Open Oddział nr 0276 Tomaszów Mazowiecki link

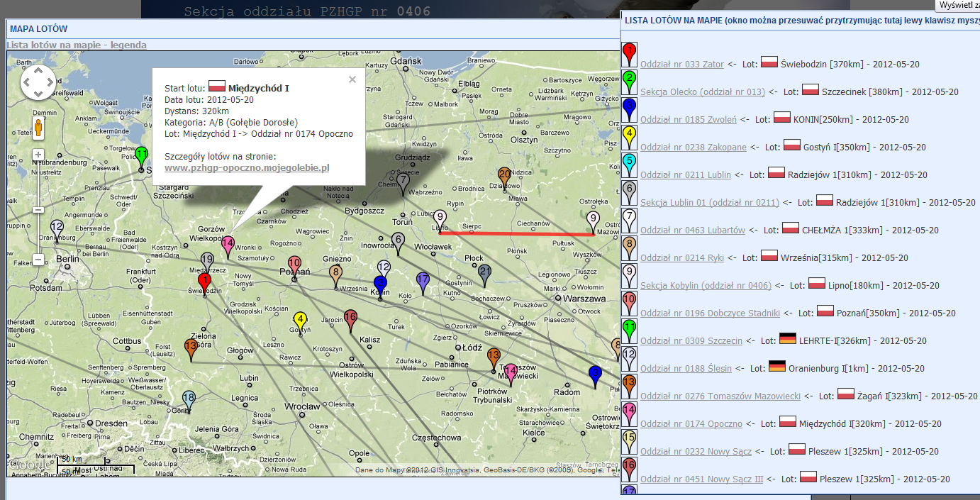[720, 396]
